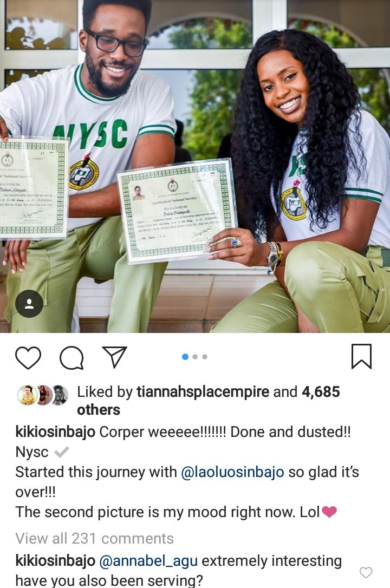Like the comment with the small heart
The width and height of the screenshot is (390, 588).
(x=366, y=573)
